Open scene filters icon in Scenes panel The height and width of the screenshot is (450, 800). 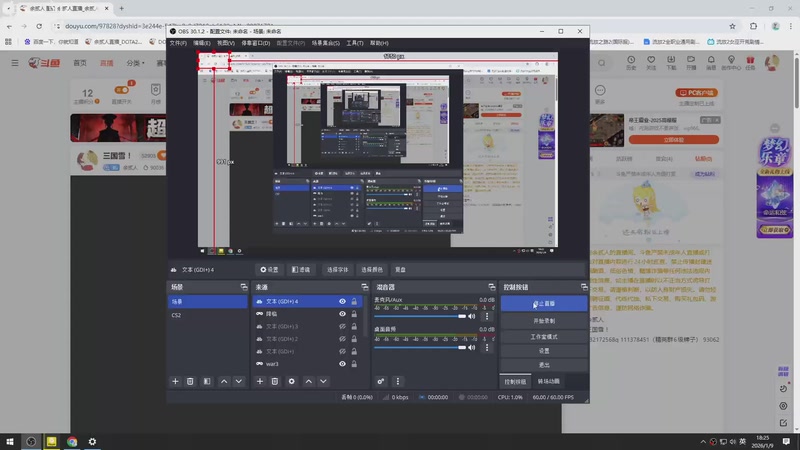[207, 381]
